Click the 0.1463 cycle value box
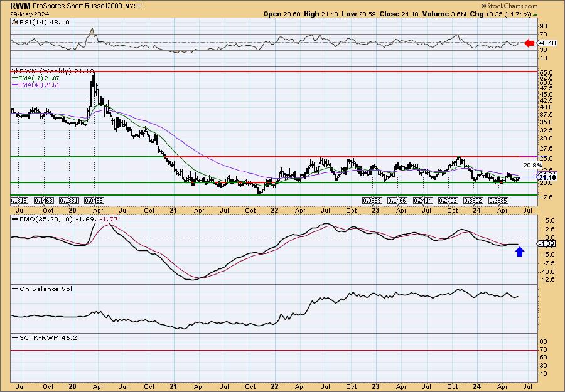Image resolution: width=565 pixels, height=392 pixels. pyautogui.click(x=43, y=200)
